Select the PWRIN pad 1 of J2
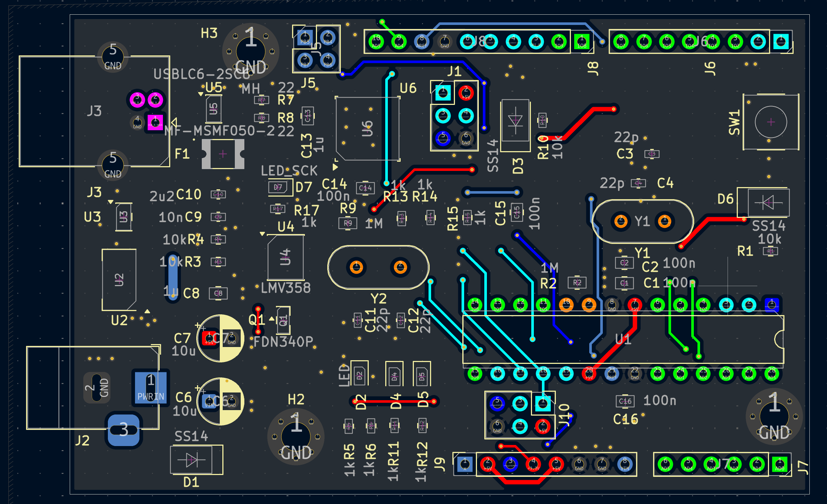Image resolution: width=827 pixels, height=504 pixels. (151, 388)
